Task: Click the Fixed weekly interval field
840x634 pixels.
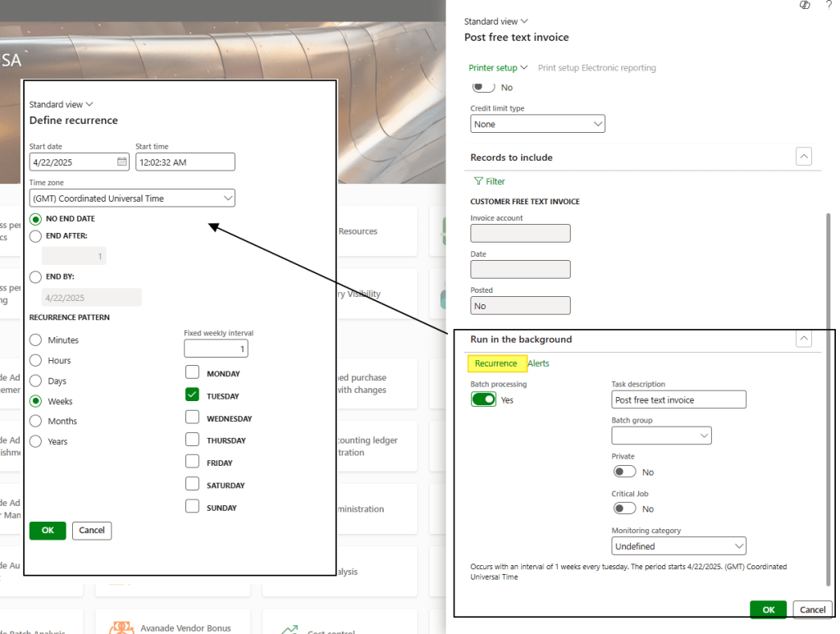Action: [x=216, y=349]
